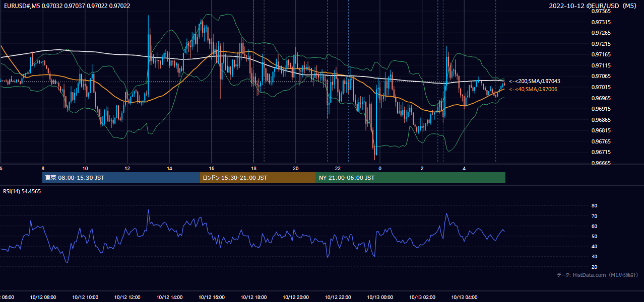This screenshot has height=302, width=644.
Task: Click the 10/12 10:00 time axis label
Action: pyautogui.click(x=85, y=297)
